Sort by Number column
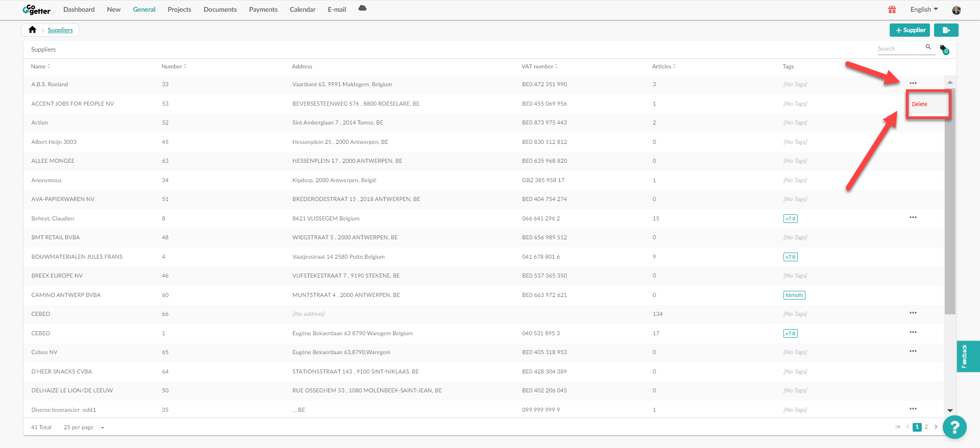The image size is (980, 448). (x=174, y=66)
